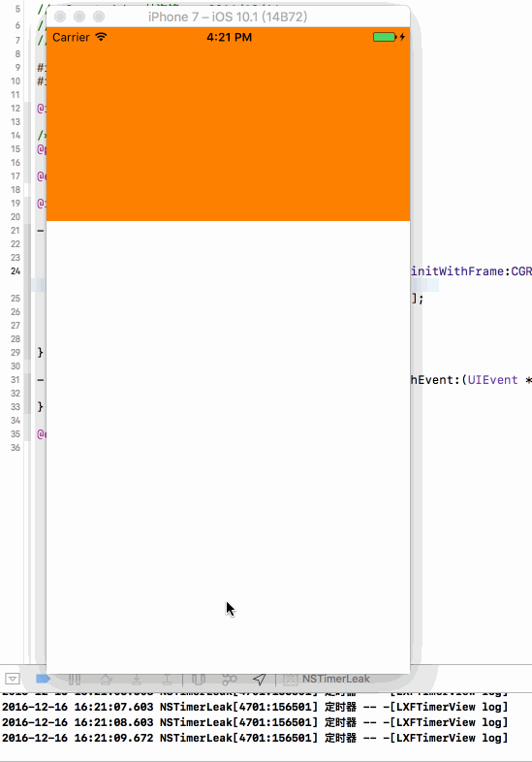The height and width of the screenshot is (762, 532).
Task: Tap the 4:21 PM clock in the status bar
Action: tap(230, 38)
